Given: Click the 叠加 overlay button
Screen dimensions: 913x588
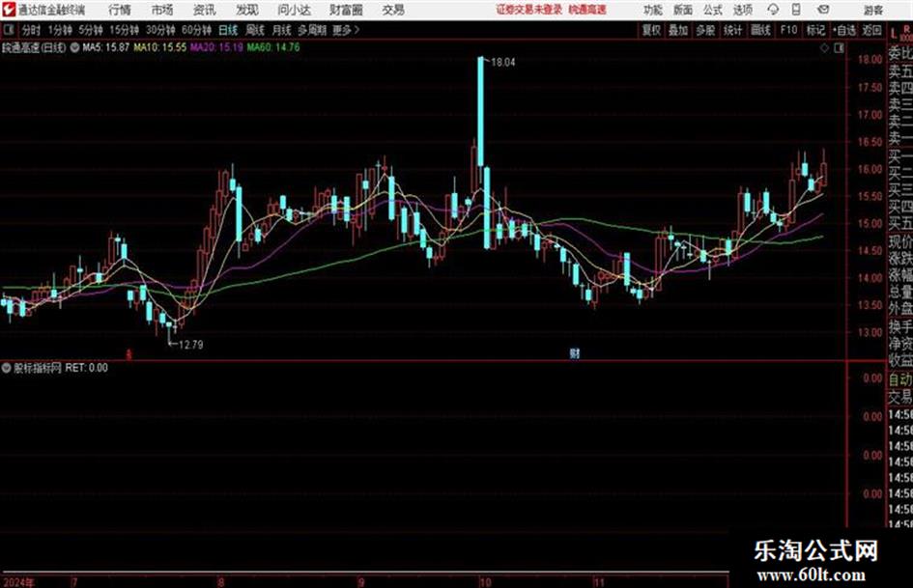Looking at the screenshot, I should (x=678, y=30).
